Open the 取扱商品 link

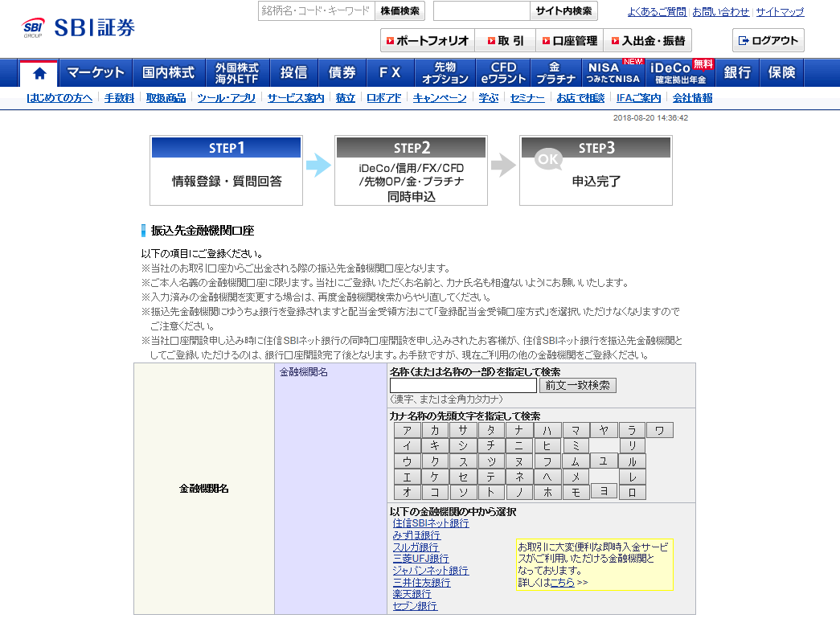click(x=166, y=98)
